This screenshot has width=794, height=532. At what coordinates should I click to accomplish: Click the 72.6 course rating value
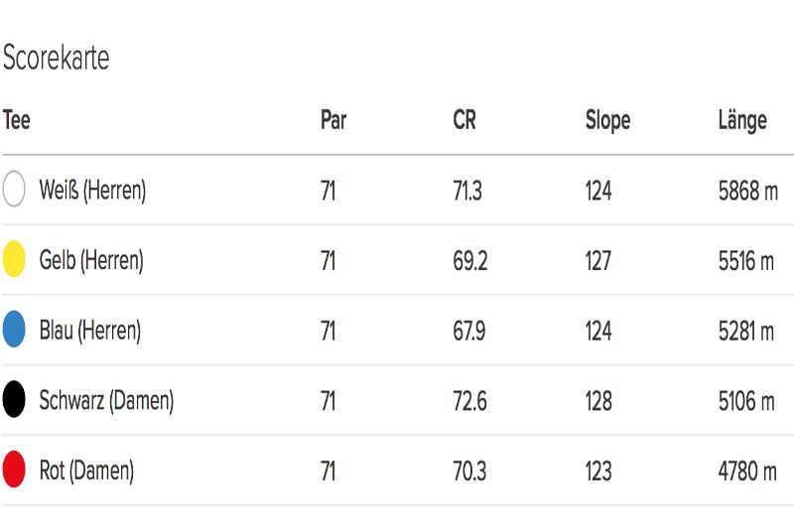pyautogui.click(x=469, y=401)
